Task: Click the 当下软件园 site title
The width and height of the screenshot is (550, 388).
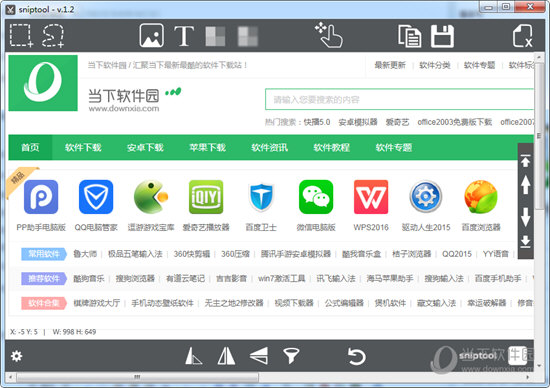Action: (x=123, y=95)
